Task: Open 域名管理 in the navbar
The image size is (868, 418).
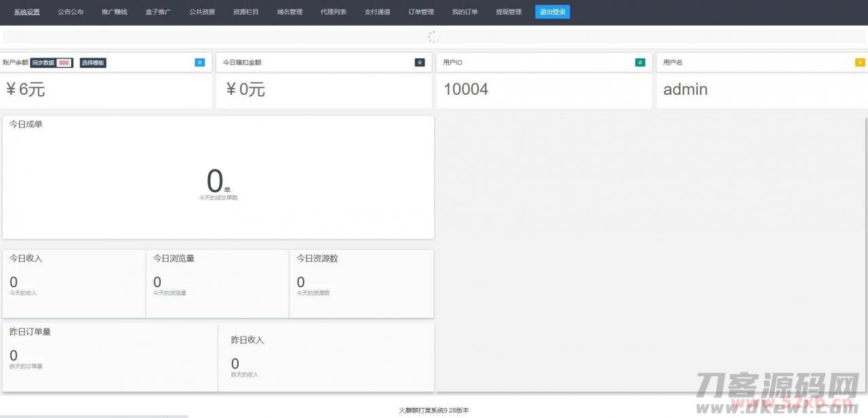Action: point(290,12)
